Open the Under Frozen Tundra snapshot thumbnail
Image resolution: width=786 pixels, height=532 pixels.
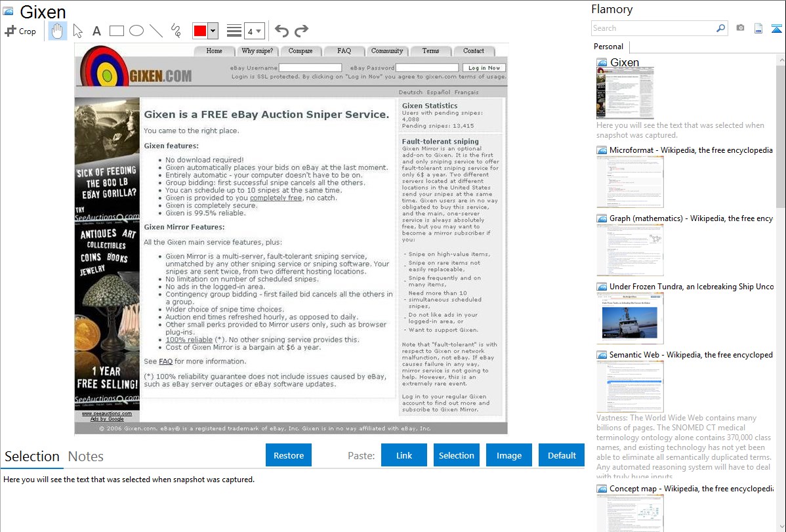(630, 318)
